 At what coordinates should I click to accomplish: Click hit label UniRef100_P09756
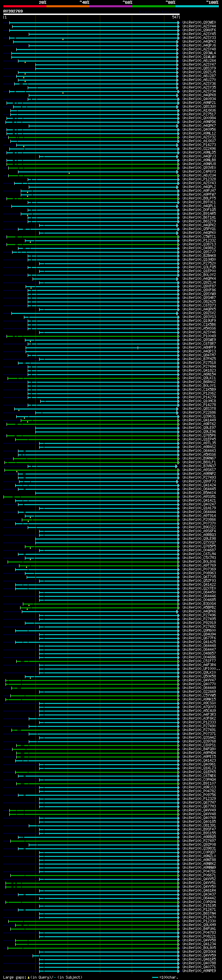pyautogui.click(x=199, y=795)
